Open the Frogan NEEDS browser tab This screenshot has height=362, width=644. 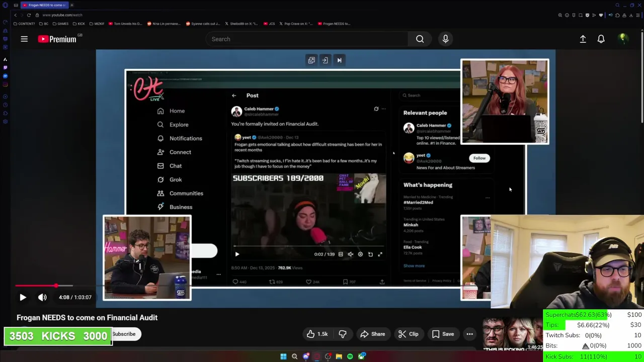44,5
